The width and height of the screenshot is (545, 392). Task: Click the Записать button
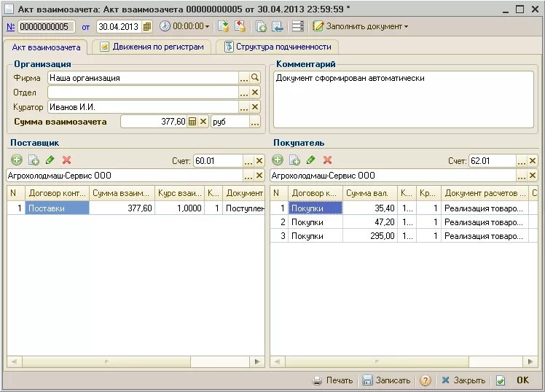point(386,380)
